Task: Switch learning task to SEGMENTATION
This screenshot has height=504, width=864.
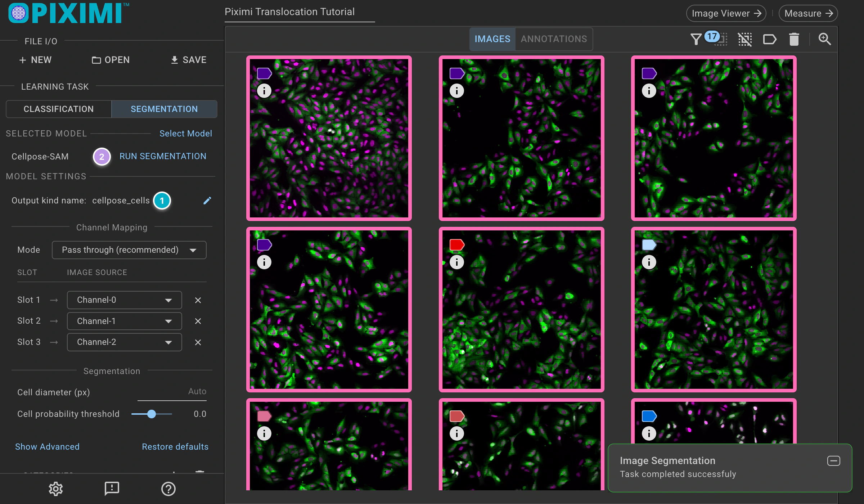Action: click(x=164, y=109)
